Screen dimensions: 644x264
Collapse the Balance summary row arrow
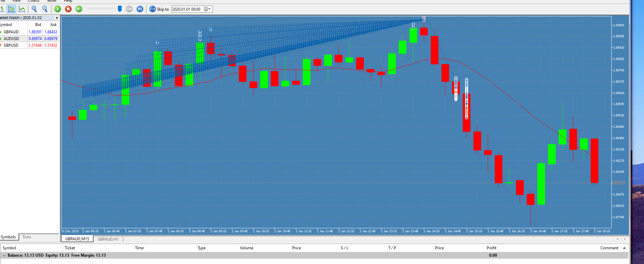click(4, 255)
